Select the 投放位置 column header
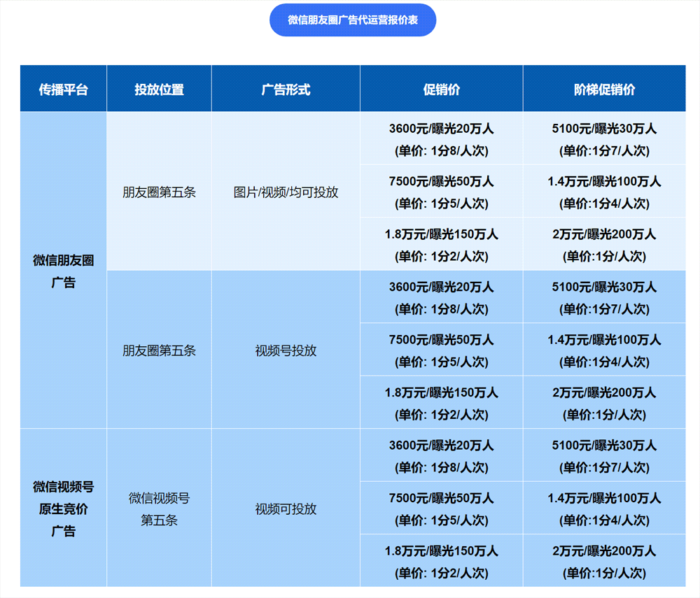 tap(160, 90)
